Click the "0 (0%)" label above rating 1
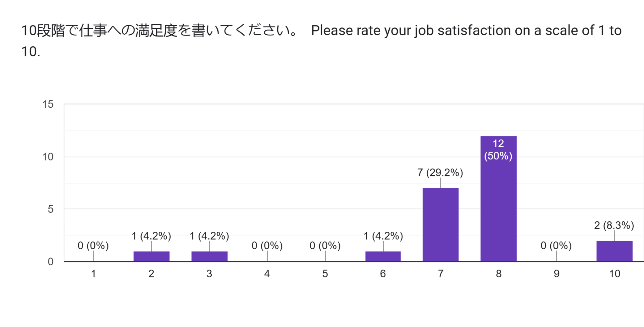 pyautogui.click(x=93, y=245)
